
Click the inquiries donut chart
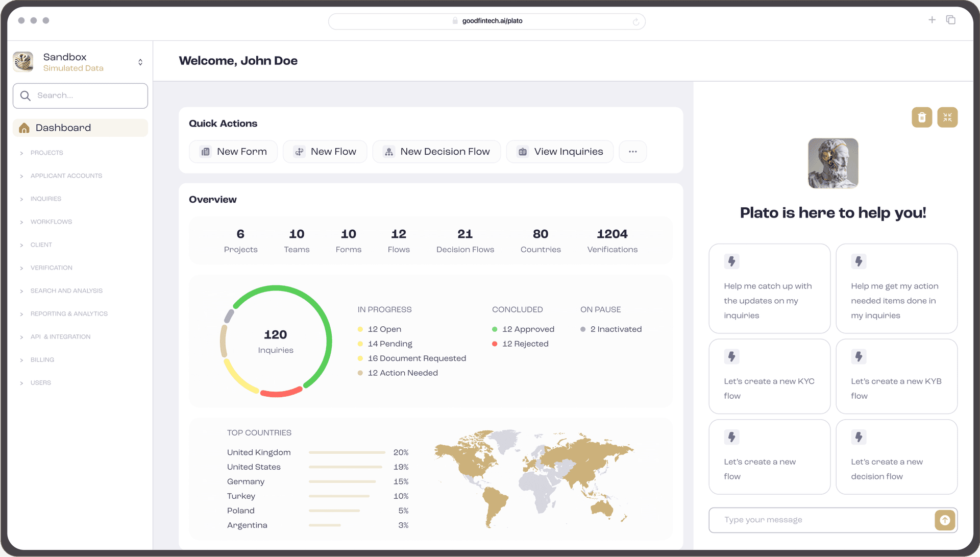(x=276, y=341)
